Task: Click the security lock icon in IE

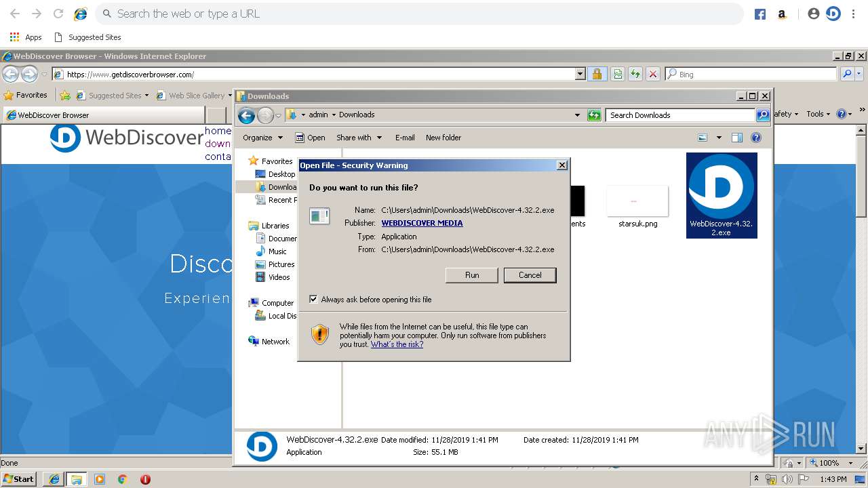Action: [597, 74]
